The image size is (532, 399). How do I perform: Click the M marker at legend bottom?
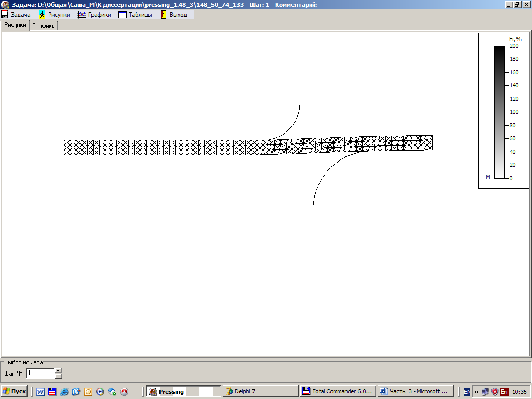click(x=488, y=177)
